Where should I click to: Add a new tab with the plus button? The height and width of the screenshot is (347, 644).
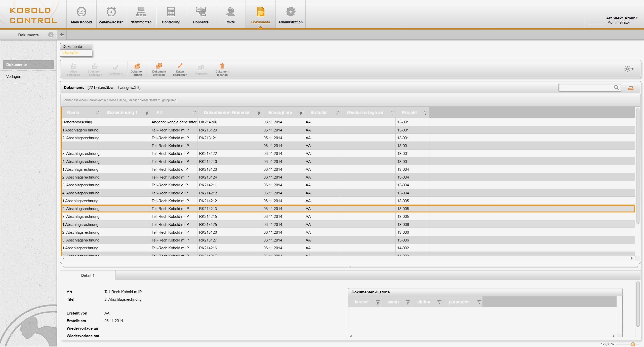pos(62,35)
